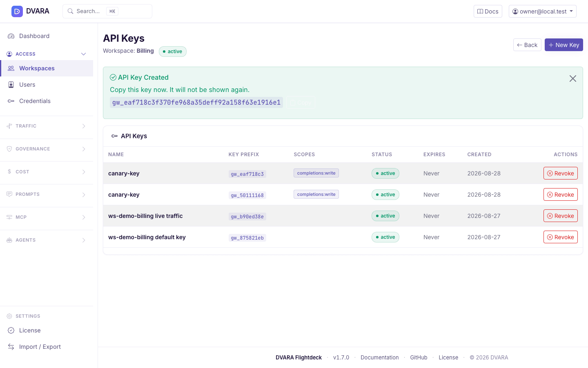588x368 pixels.
Task: Click the v1.7.0 version label
Action: click(x=341, y=357)
